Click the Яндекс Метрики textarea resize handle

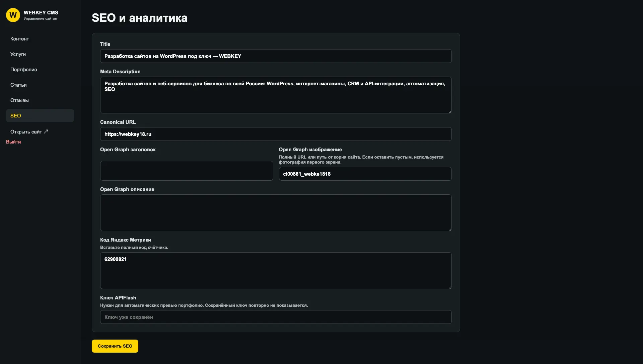[450, 287]
